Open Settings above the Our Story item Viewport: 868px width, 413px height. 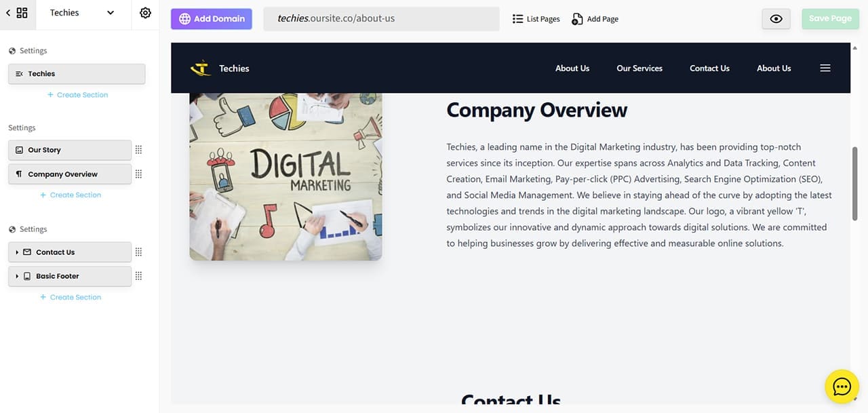22,128
